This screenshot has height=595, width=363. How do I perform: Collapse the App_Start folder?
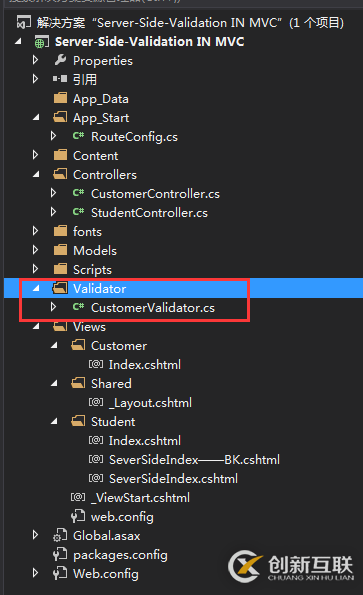(36, 118)
